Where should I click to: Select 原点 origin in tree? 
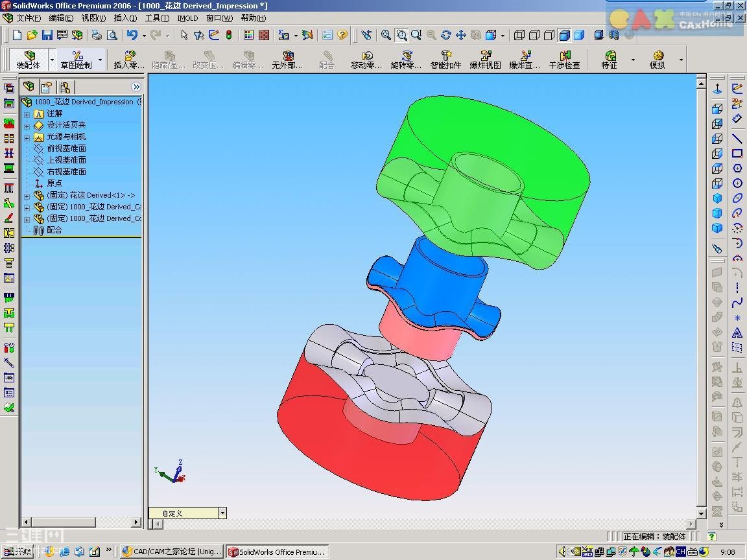coord(54,183)
